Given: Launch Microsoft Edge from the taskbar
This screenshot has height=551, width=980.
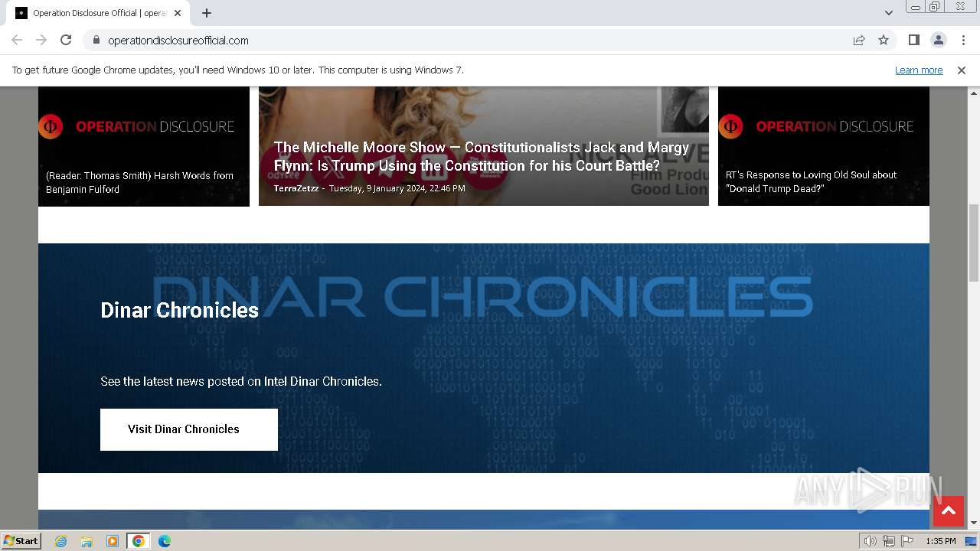Looking at the screenshot, I should coord(164,541).
